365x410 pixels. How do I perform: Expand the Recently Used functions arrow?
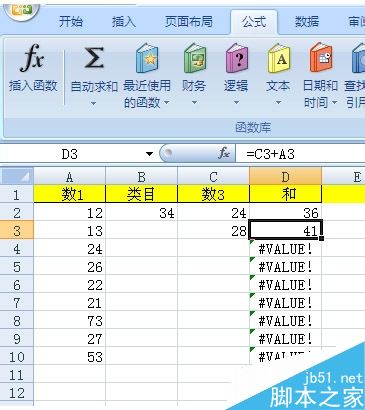(x=167, y=102)
